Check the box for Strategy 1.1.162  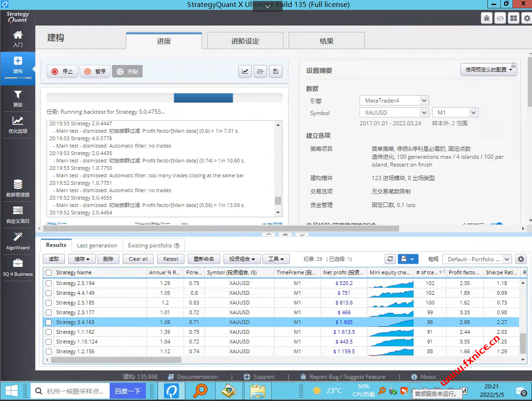pos(48,332)
